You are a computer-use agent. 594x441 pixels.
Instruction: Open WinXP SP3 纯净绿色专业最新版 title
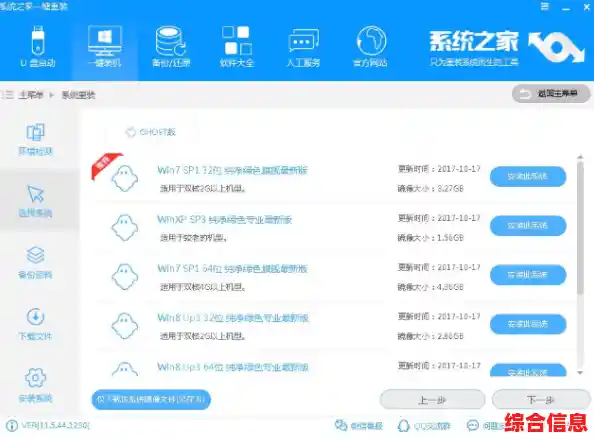(224, 219)
